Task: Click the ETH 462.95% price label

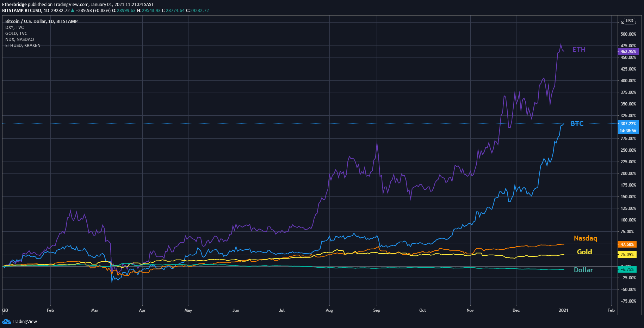Action: pos(628,51)
